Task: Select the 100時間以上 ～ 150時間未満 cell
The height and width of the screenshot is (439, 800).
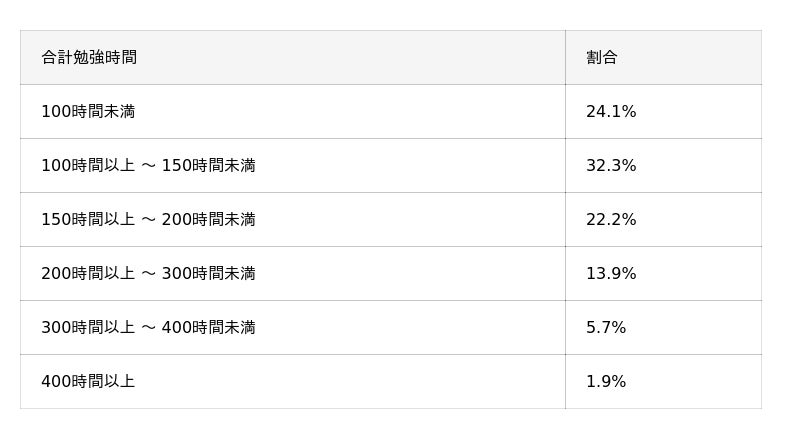Action: tap(148, 165)
